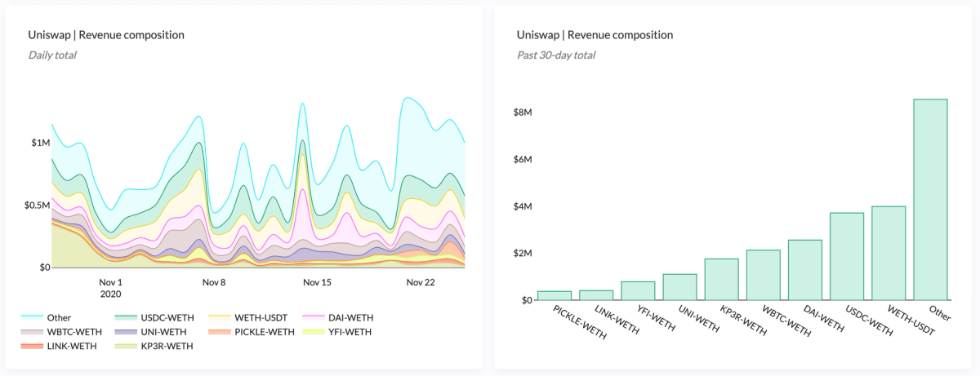The image size is (980, 376).
Task: Click the $8M y-axis label
Action: tap(521, 113)
